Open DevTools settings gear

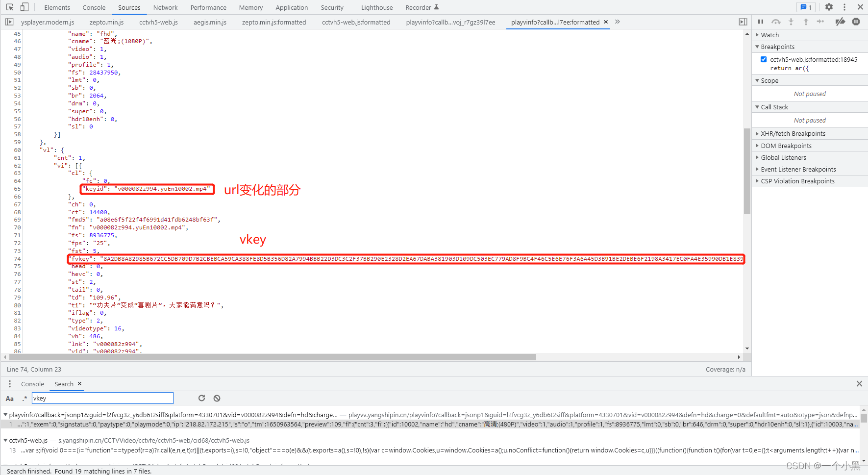click(829, 7)
